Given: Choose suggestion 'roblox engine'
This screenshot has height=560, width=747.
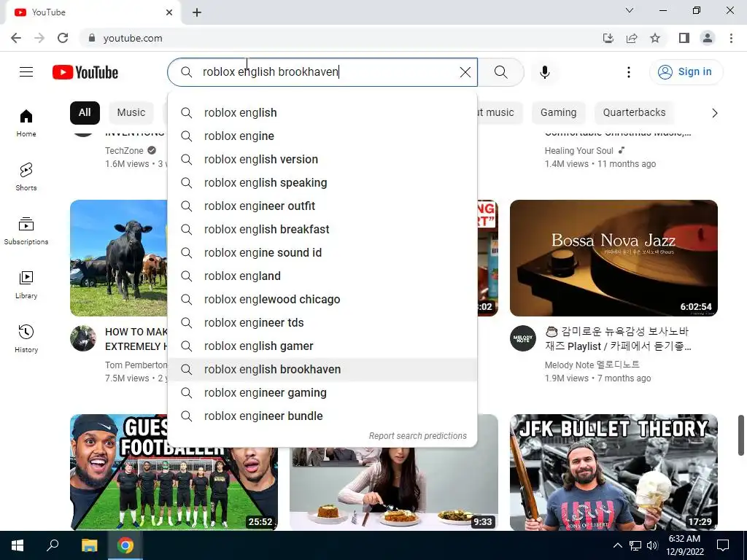Looking at the screenshot, I should tap(322, 136).
